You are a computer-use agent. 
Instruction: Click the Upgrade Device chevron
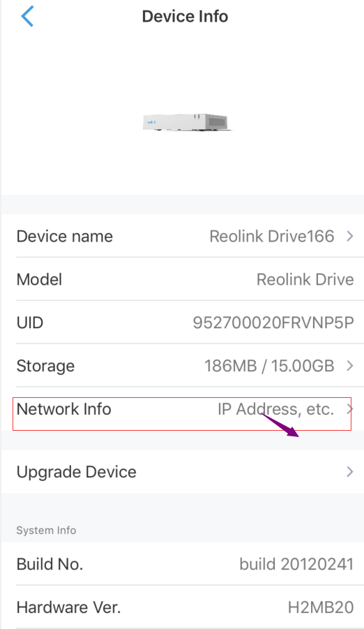pos(349,472)
